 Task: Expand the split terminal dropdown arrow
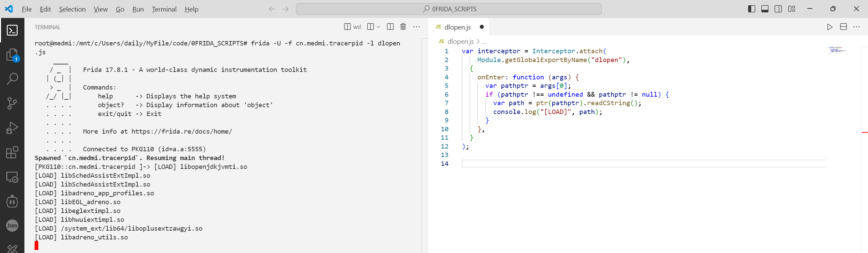378,27
